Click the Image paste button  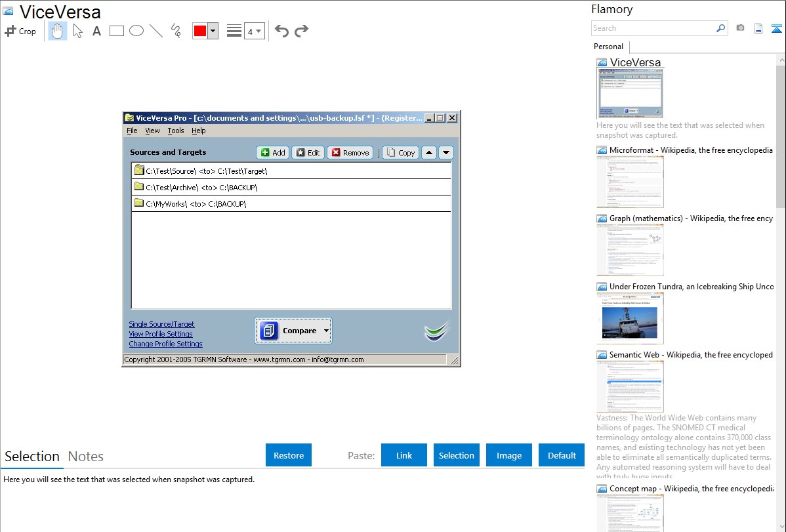pos(509,455)
